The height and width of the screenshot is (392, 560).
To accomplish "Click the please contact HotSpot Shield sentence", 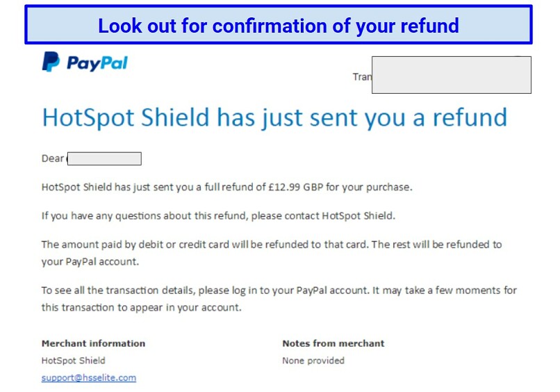I will point(218,216).
